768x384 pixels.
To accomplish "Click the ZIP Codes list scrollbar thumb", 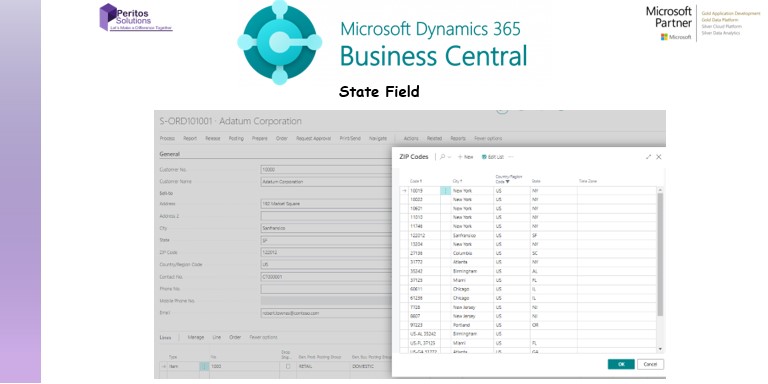I will (660, 254).
